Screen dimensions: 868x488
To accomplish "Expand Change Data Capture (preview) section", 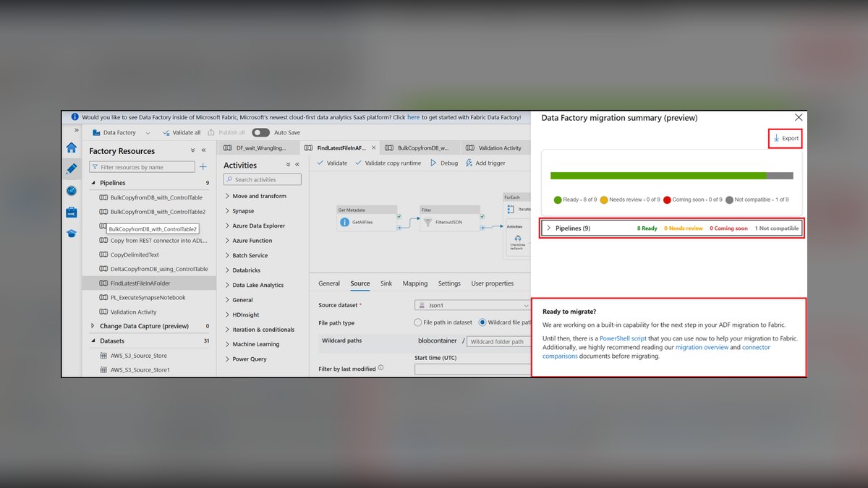I will [x=93, y=326].
